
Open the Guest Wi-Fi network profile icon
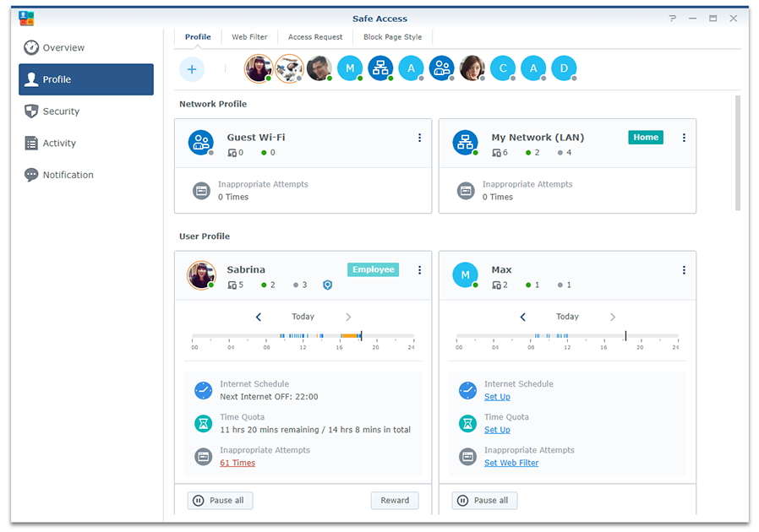pos(200,142)
